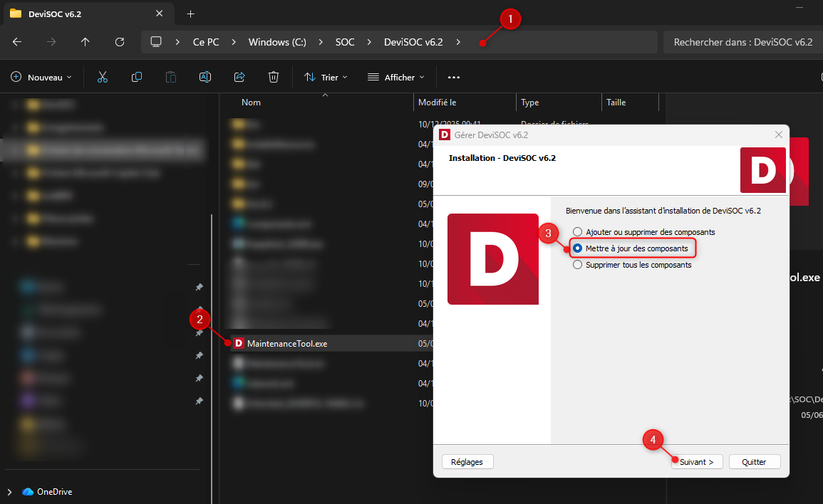
Task: Go up one folder level
Action: (x=86, y=42)
